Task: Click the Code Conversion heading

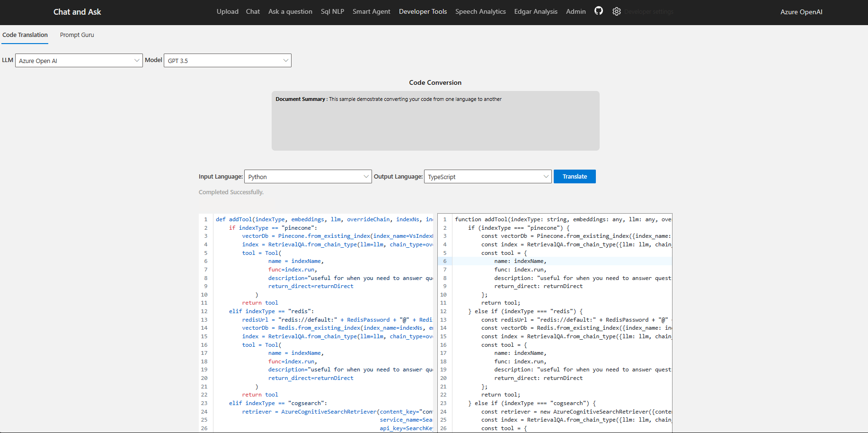Action: [x=435, y=82]
